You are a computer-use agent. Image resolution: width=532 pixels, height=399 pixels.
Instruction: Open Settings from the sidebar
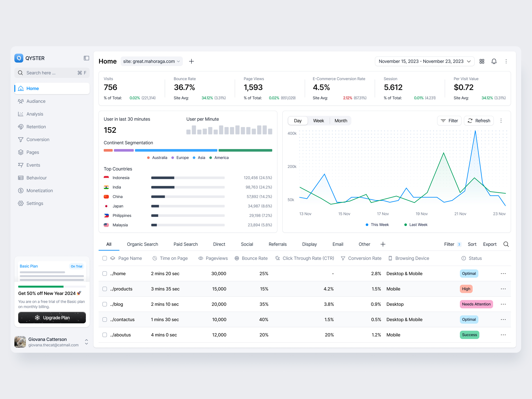point(35,203)
